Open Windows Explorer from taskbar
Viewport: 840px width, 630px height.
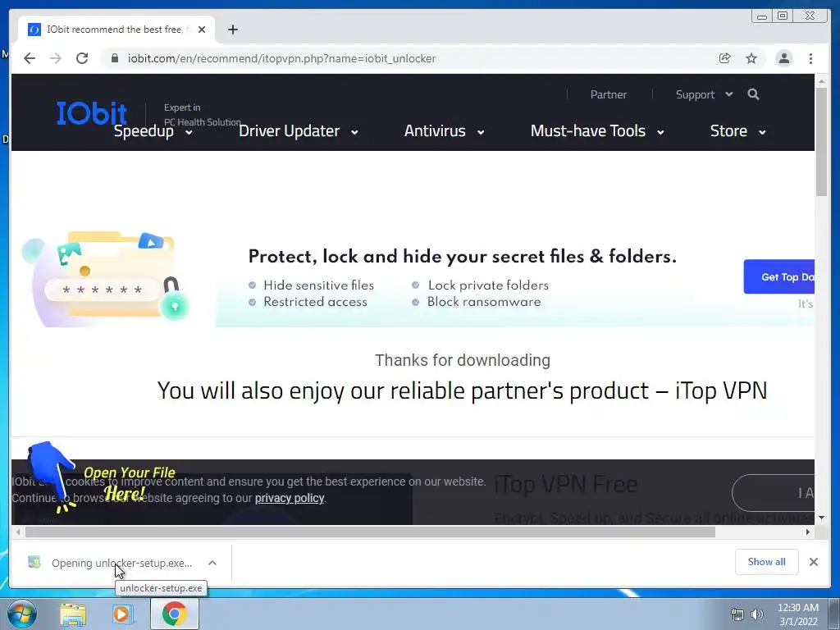click(73, 614)
